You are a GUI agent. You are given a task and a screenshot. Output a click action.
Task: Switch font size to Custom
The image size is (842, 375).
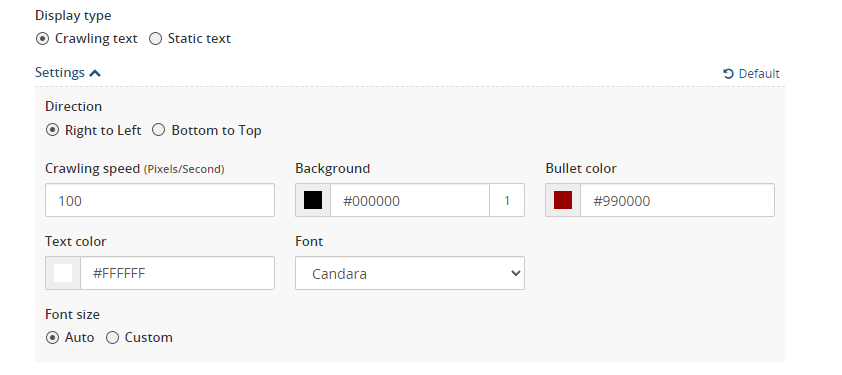click(x=112, y=337)
